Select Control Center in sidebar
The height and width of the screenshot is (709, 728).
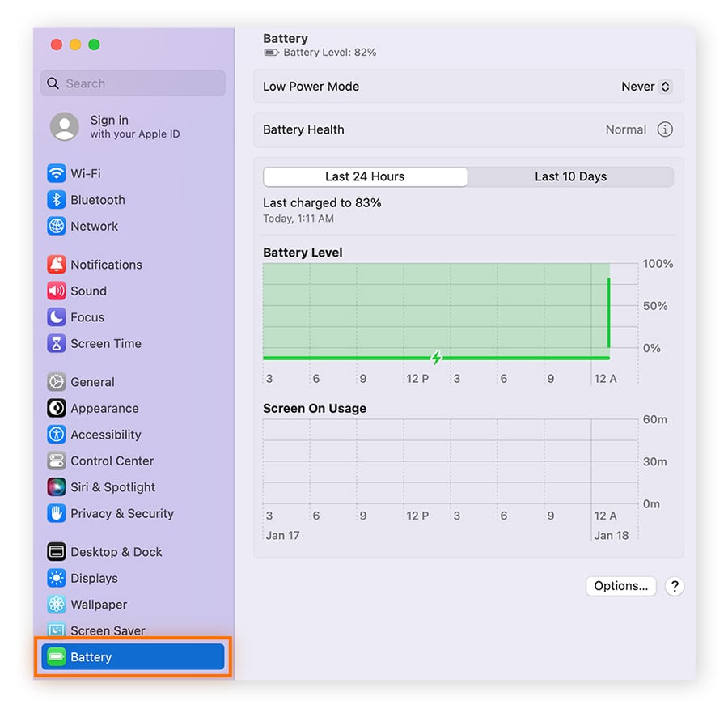(112, 461)
